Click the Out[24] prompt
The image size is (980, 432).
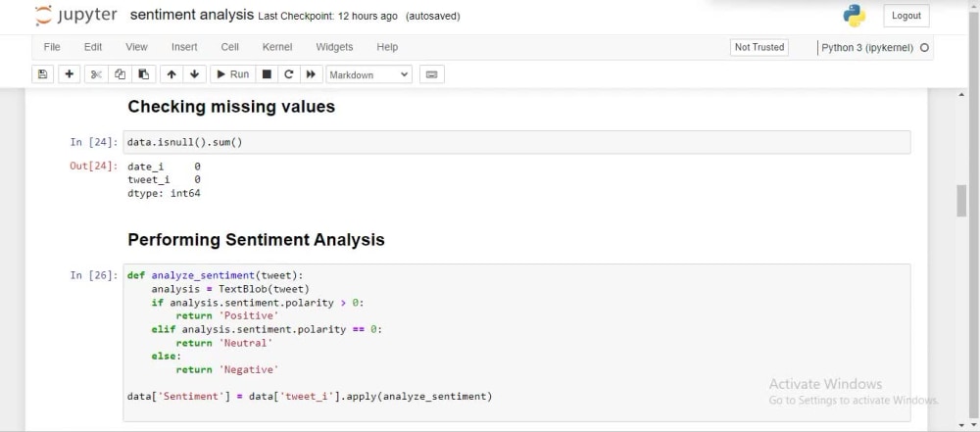click(94, 167)
